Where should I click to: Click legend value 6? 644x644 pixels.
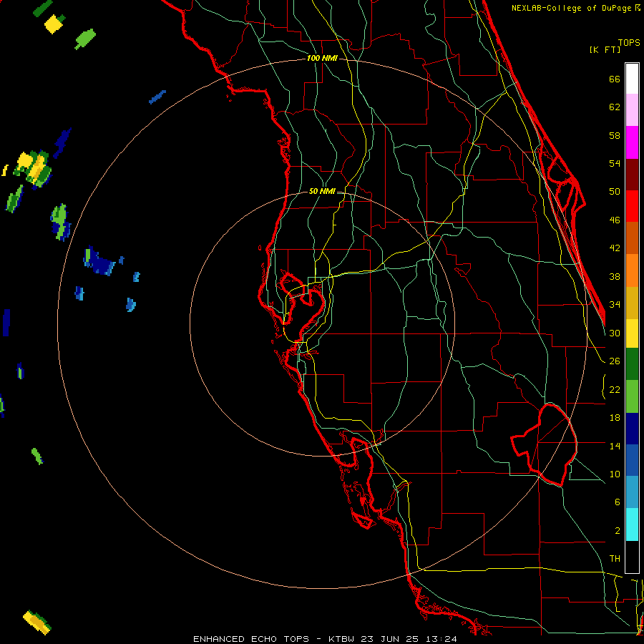pyautogui.click(x=617, y=502)
